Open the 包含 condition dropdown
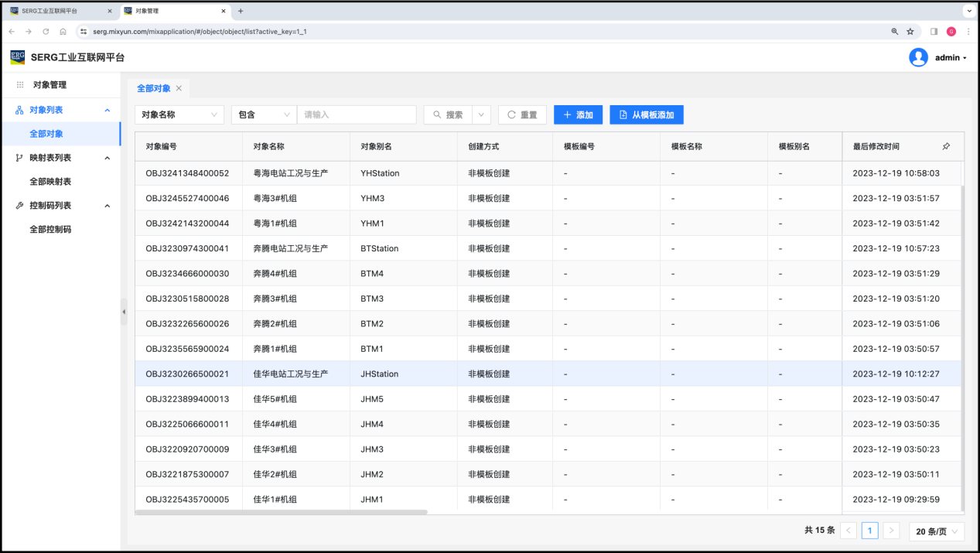Viewport: 980px width, 553px height. coord(264,114)
